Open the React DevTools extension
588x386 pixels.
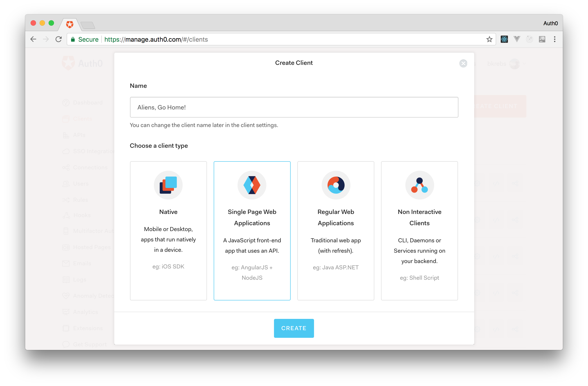point(504,39)
